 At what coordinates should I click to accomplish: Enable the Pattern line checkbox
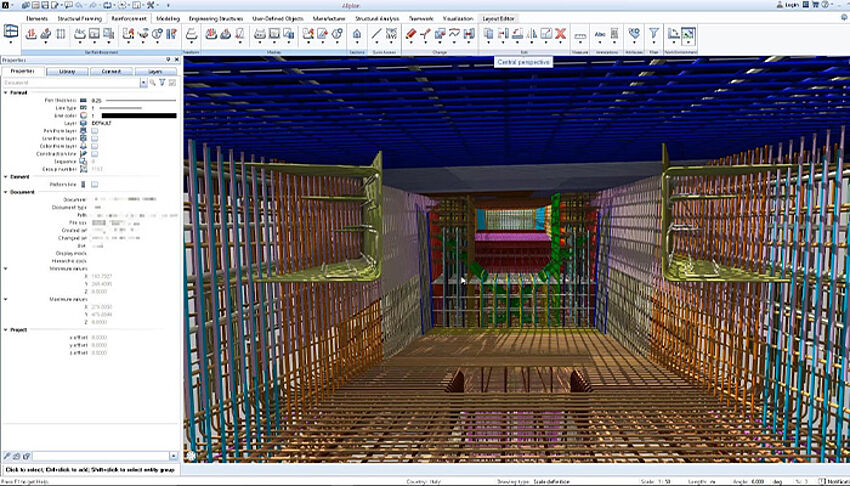(94, 184)
